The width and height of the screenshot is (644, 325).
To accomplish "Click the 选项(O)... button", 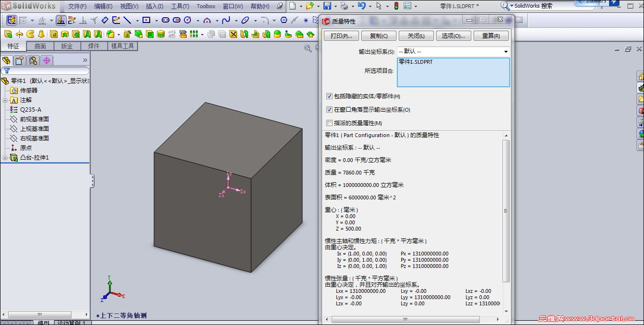I will (453, 36).
